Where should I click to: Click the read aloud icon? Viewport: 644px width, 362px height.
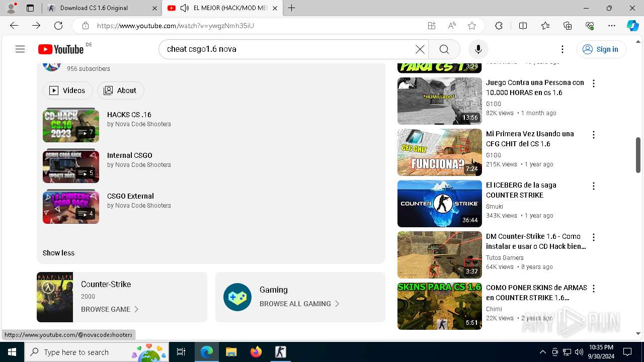452,26
